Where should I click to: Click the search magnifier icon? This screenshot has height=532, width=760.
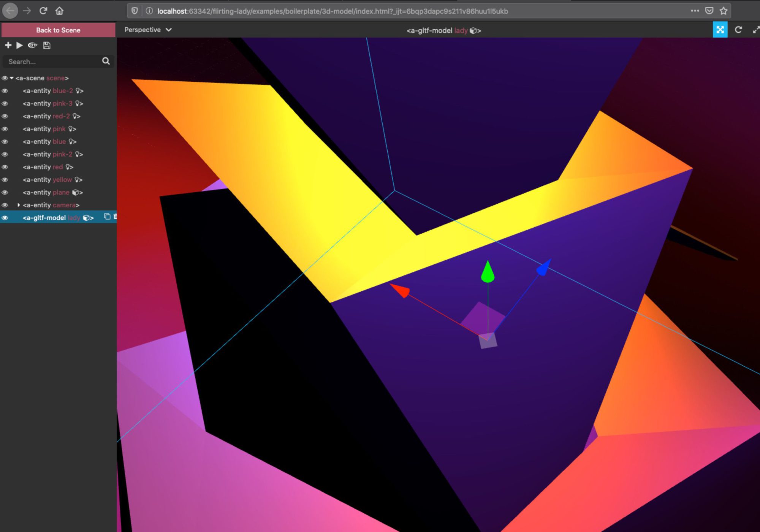(x=106, y=61)
